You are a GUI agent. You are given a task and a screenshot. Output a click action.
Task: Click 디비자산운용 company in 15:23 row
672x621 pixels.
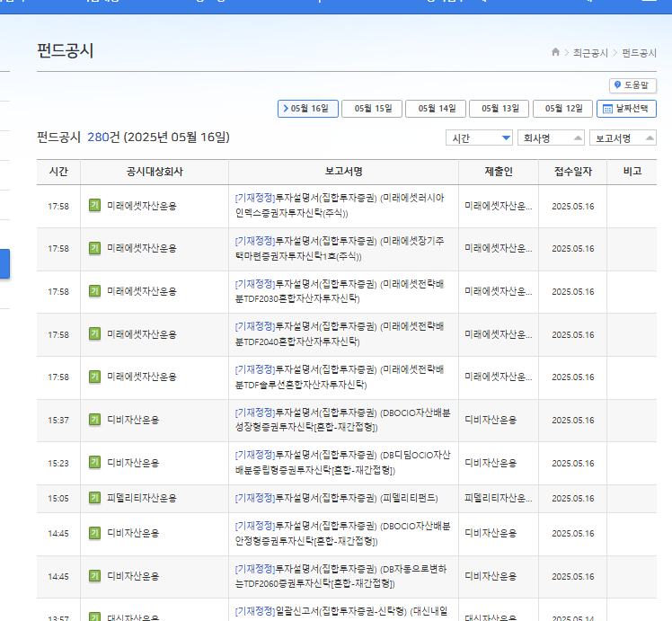133,463
